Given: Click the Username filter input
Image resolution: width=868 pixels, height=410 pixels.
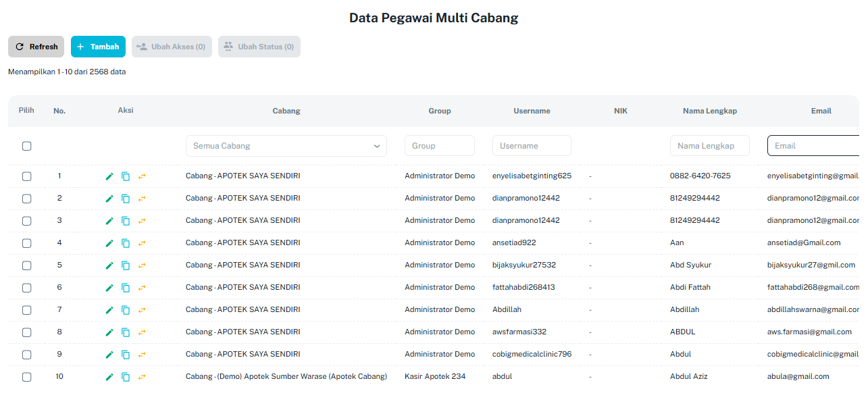Looking at the screenshot, I should pyautogui.click(x=532, y=146).
